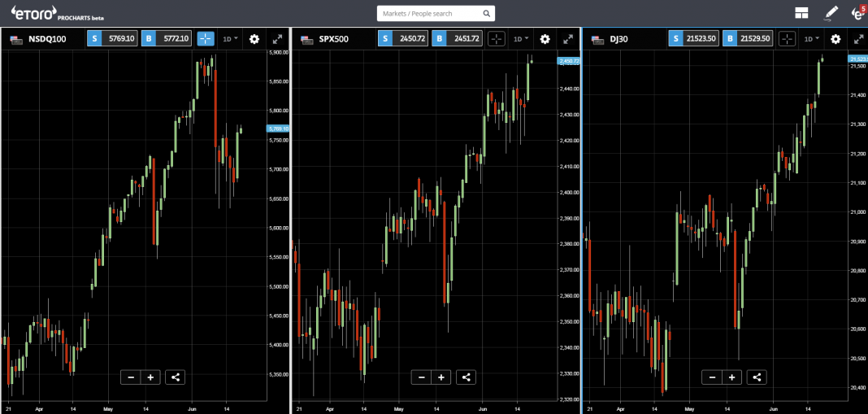This screenshot has width=868, height=414.
Task: Zoom in the SPX500 chart with plus
Action: (441, 377)
